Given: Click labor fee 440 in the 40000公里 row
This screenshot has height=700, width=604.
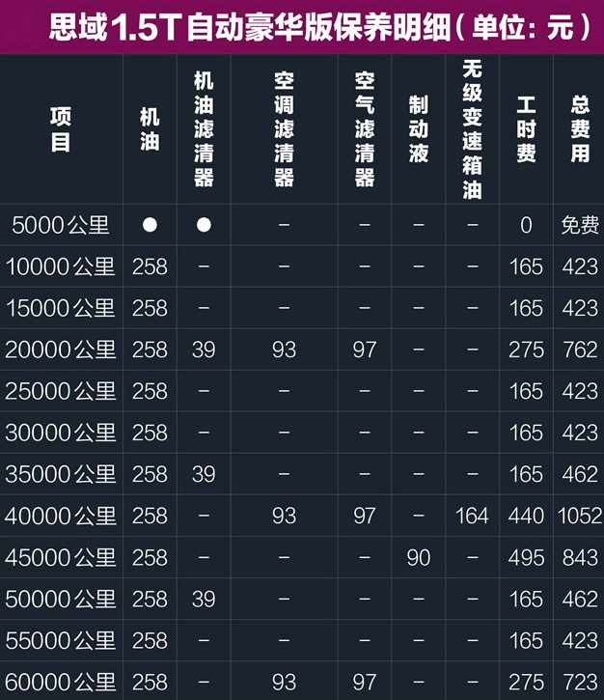Looking at the screenshot, I should (527, 517).
